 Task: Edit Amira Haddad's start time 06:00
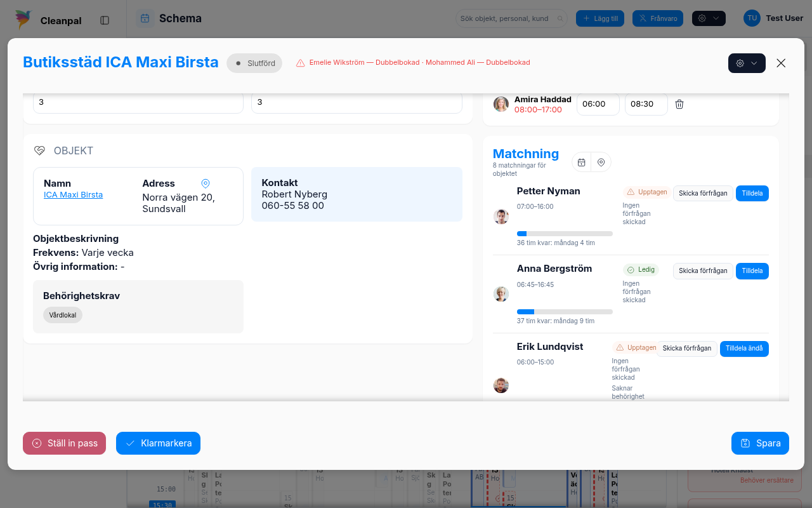598,104
